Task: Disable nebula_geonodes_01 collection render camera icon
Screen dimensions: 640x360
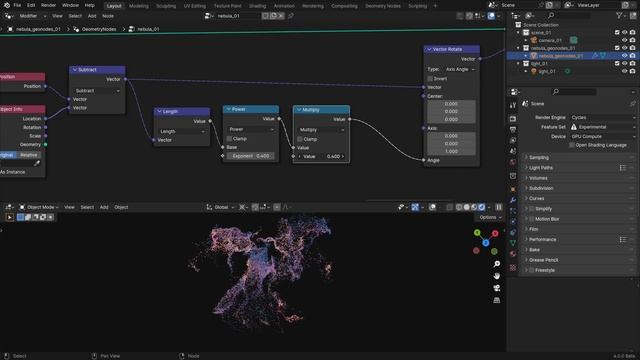Action: point(632,48)
